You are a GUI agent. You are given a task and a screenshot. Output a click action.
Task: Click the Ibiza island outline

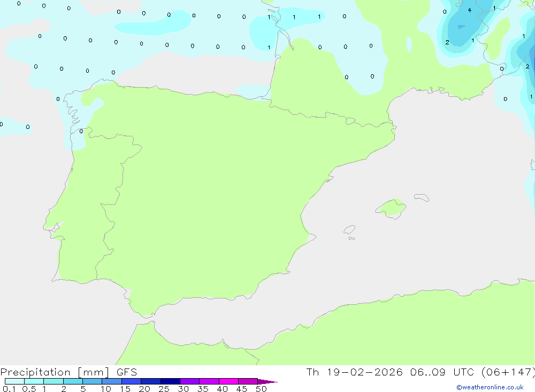click(349, 229)
